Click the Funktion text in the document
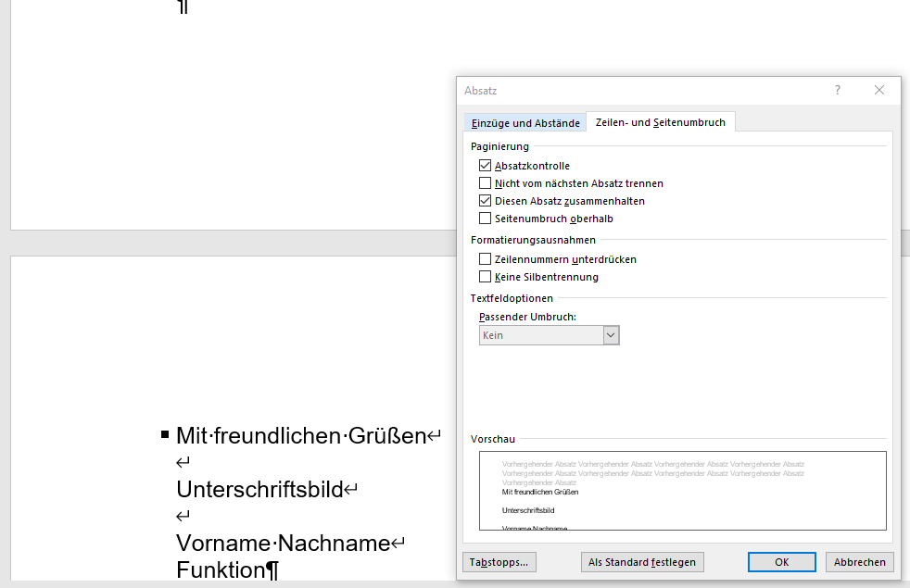This screenshot has width=910, height=588. coord(221,569)
